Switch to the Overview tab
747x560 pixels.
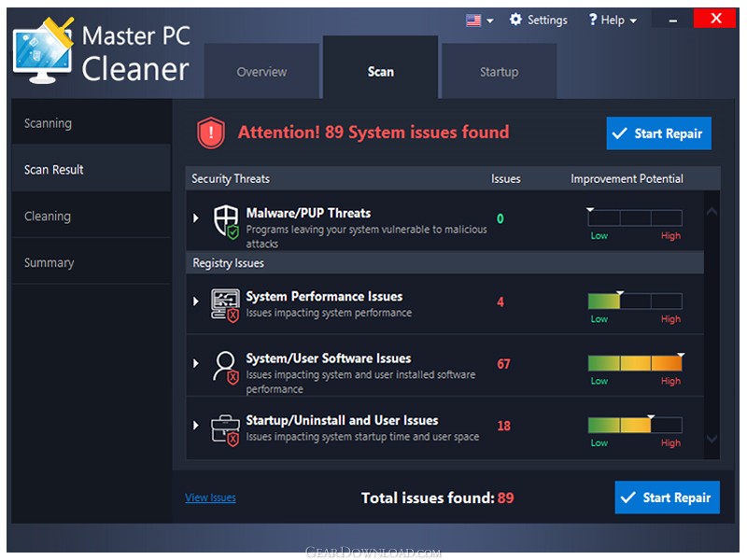tap(261, 72)
